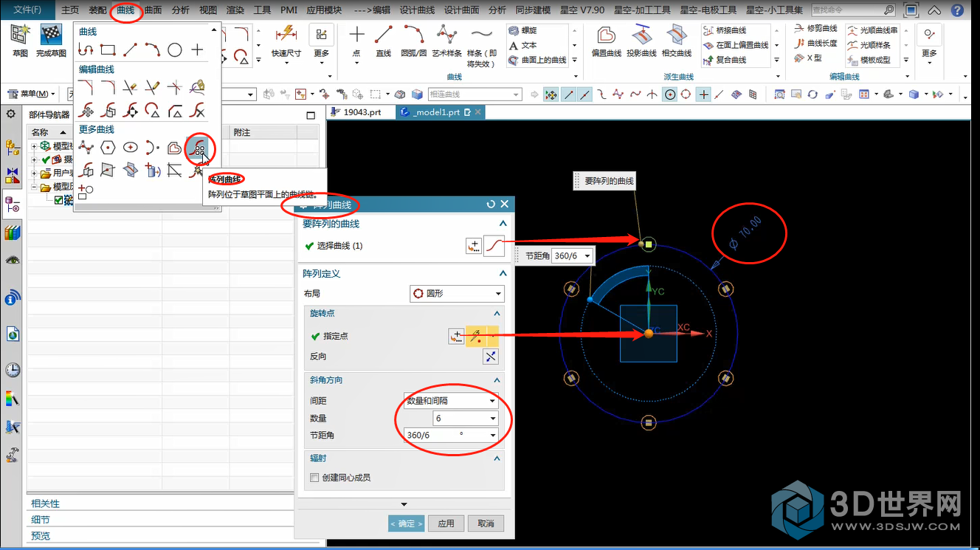Viewport: 980px width, 550px height.
Task: Select the Rectangle tool in curve dropdown
Action: click(x=108, y=50)
